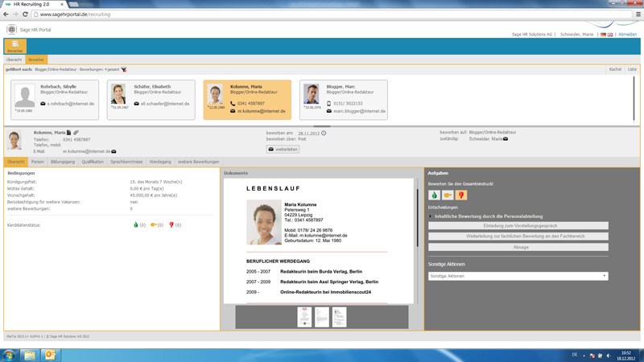Click the paperclip attachment icon next to Kolumne, Maria
Image resolution: width=644 pixels, height=362 pixels.
click(x=76, y=132)
